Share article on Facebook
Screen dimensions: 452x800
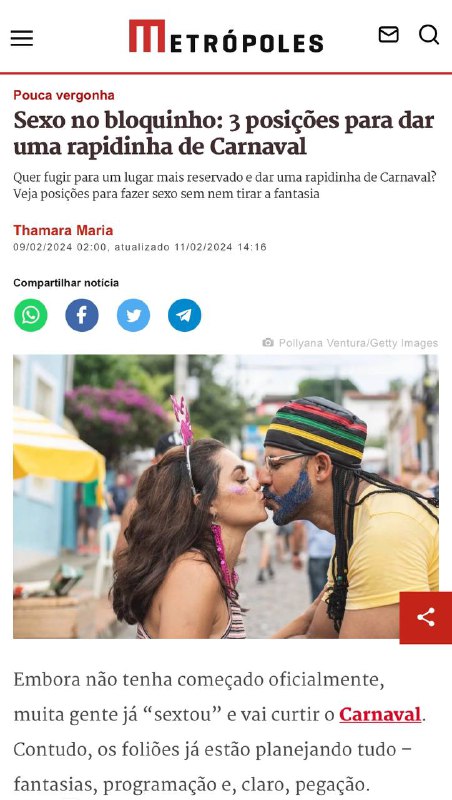pos(82,315)
